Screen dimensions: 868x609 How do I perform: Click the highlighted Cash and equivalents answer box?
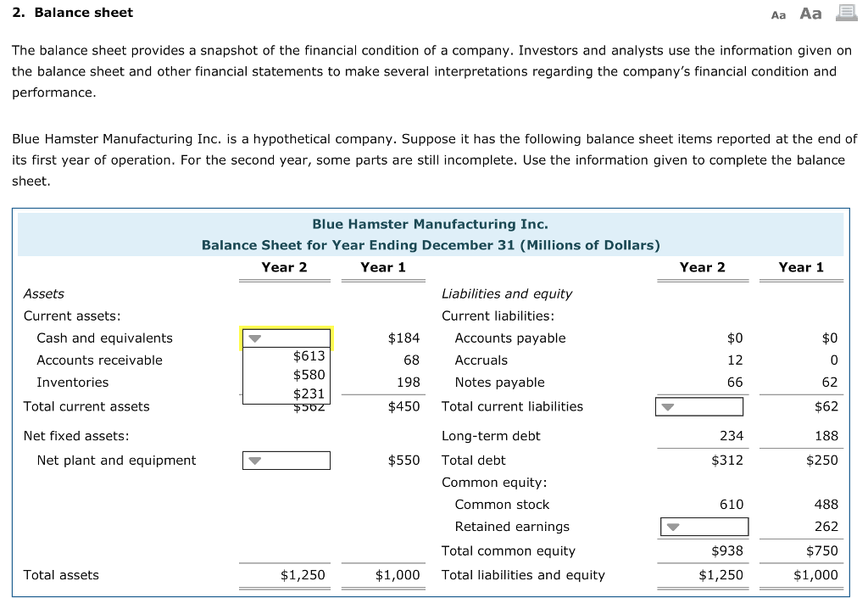click(x=286, y=338)
